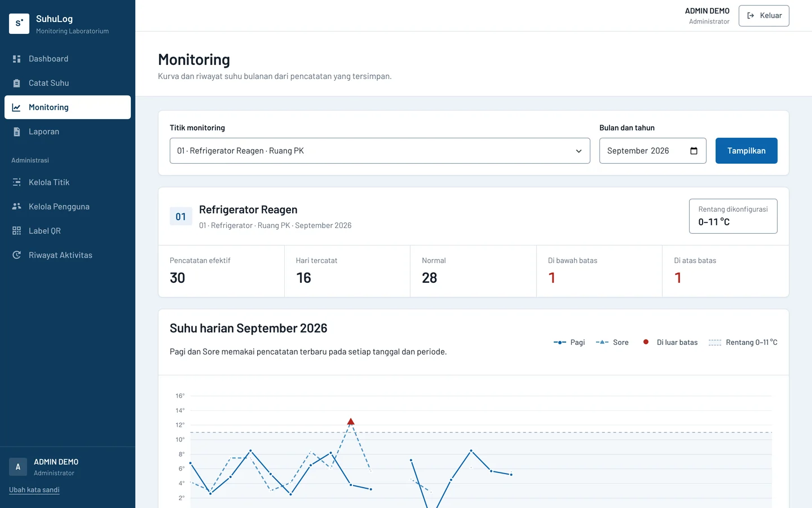Viewport: 812px width, 508px height.
Task: Go to Catat Suhu page
Action: 68,83
